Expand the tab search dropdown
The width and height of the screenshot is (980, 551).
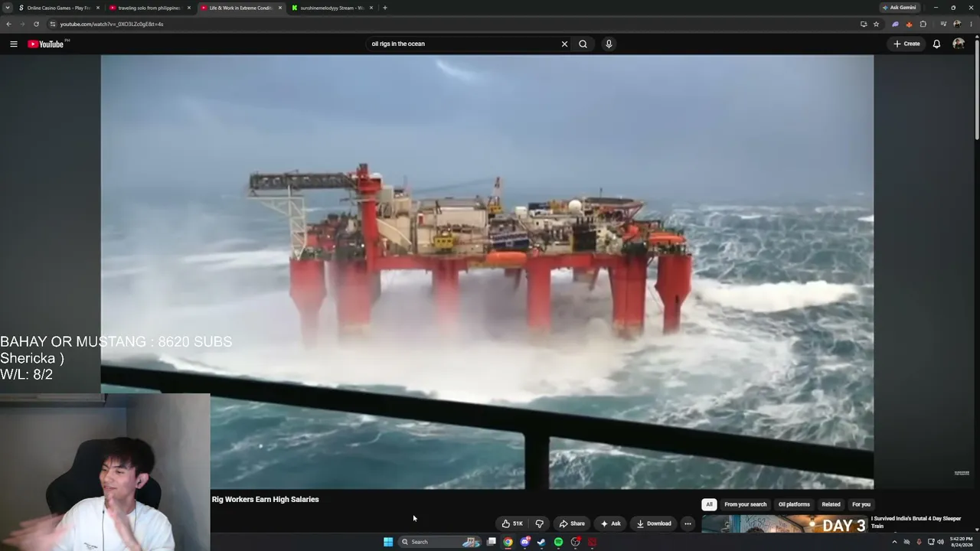coord(8,8)
